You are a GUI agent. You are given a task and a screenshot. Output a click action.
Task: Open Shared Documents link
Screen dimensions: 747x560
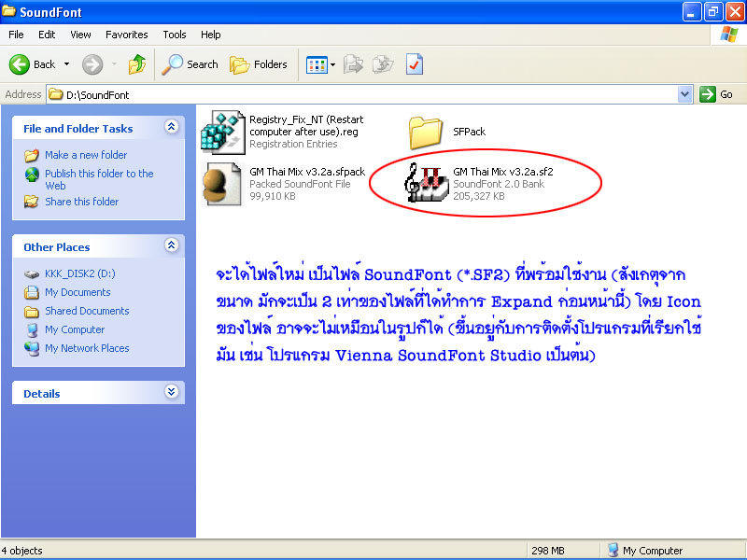click(x=87, y=311)
